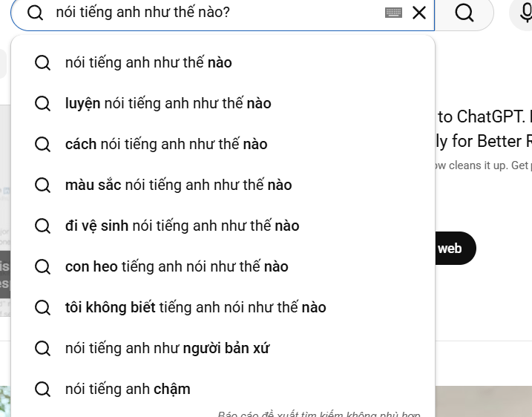Start voice search with microphone icon
This screenshot has height=417, width=532.
click(523, 13)
